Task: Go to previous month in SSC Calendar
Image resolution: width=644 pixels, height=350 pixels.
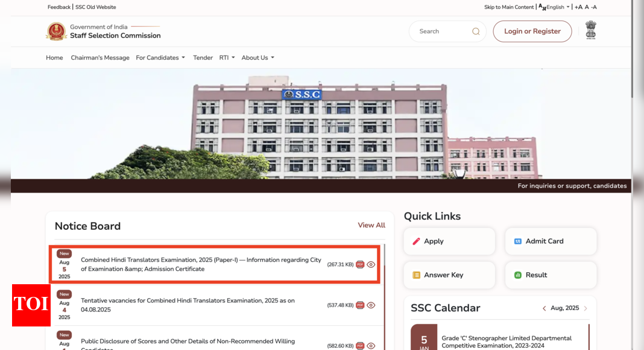Action: (x=544, y=308)
